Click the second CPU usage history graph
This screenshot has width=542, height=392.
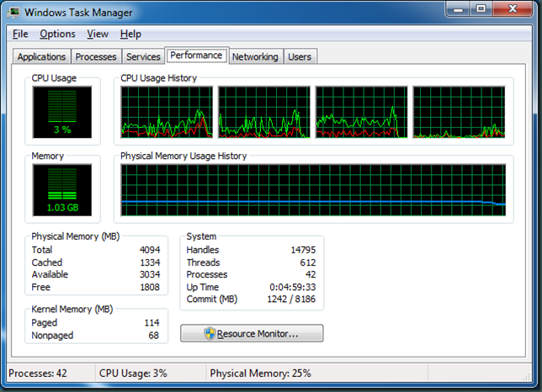pos(264,112)
